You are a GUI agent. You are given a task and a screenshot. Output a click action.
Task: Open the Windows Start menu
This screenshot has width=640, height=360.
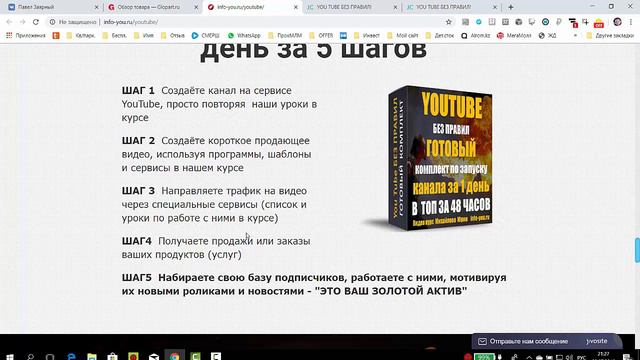coord(10,357)
